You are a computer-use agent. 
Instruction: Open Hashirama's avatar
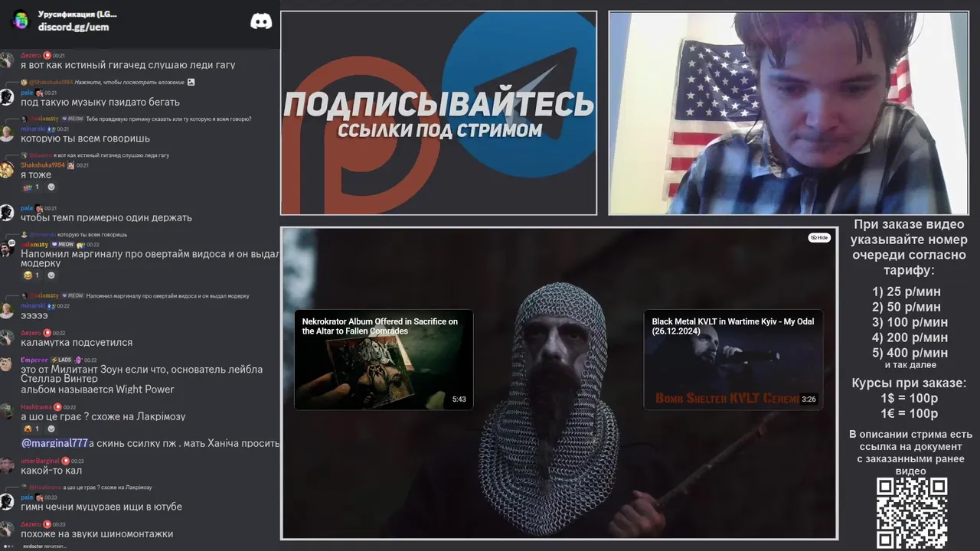coord(7,412)
